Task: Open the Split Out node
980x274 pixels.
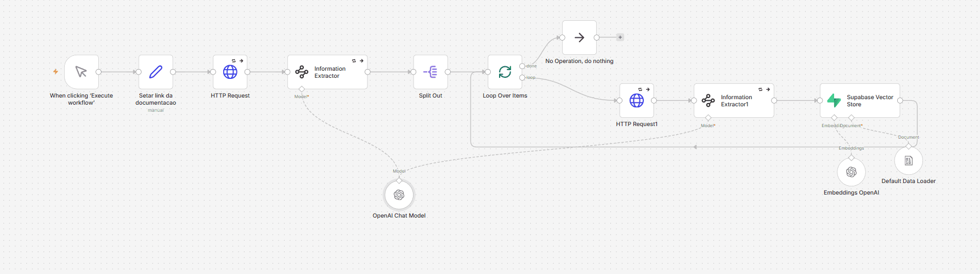Action: point(430,72)
